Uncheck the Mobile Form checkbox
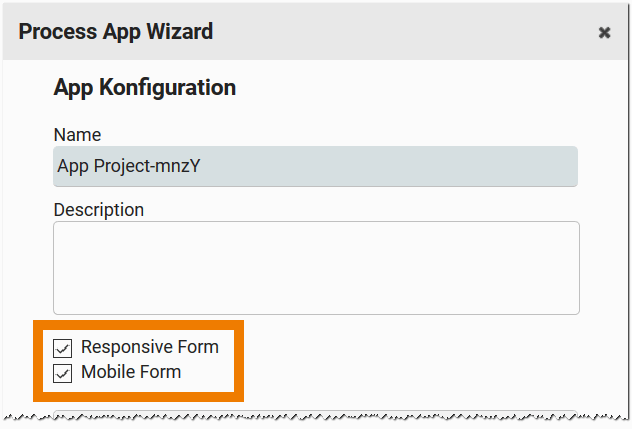 pyautogui.click(x=63, y=373)
